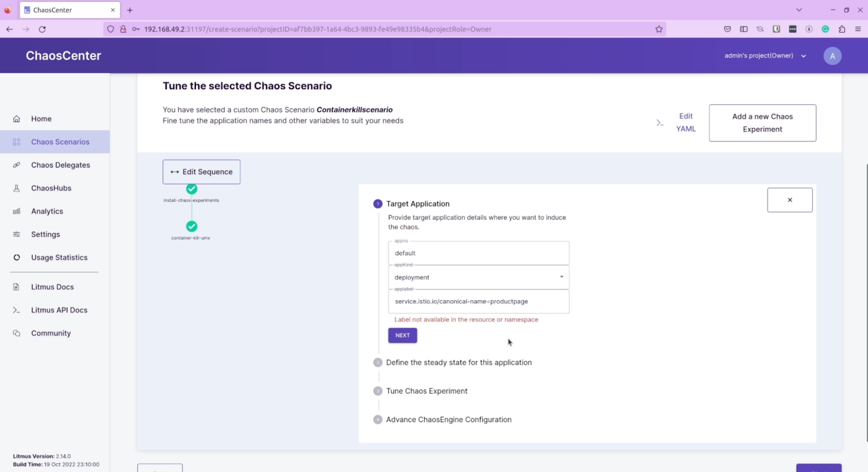The width and height of the screenshot is (868, 472).
Task: Open the browser hamburger menu
Action: click(x=858, y=29)
